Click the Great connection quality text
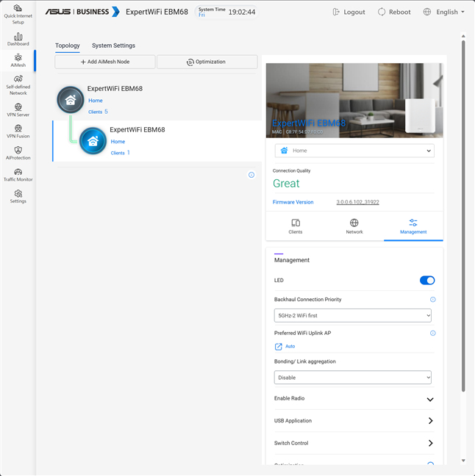The height and width of the screenshot is (476, 475). coord(286,184)
